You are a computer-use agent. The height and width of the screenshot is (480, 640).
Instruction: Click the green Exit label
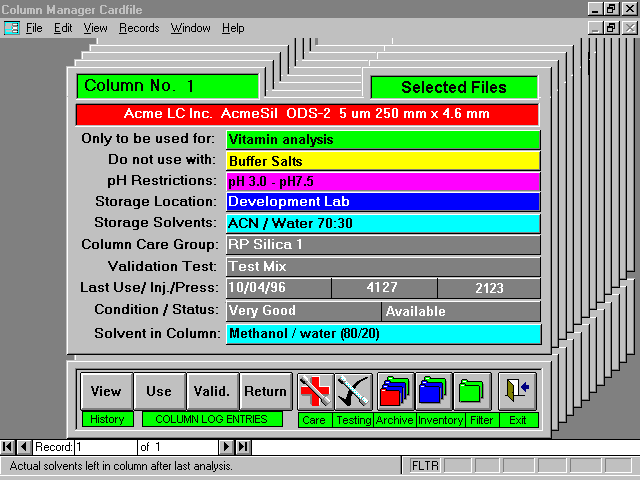pos(518,420)
